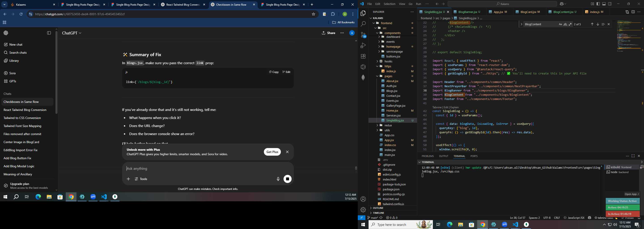The image size is (644, 229).
Task: Click the plus attach icon in the ChatGPT prompt box
Action: tap(128, 179)
